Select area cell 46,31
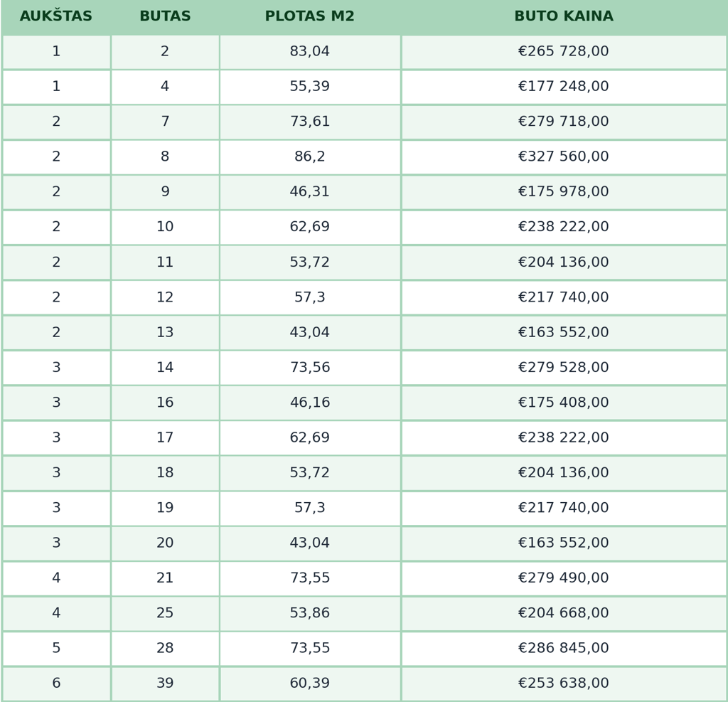 tap(310, 192)
